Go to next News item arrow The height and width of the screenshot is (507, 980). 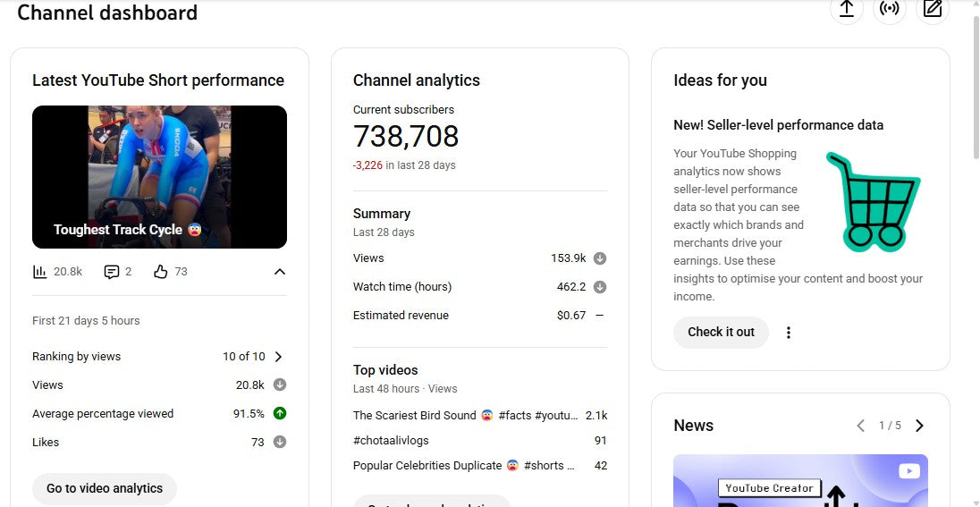[919, 426]
